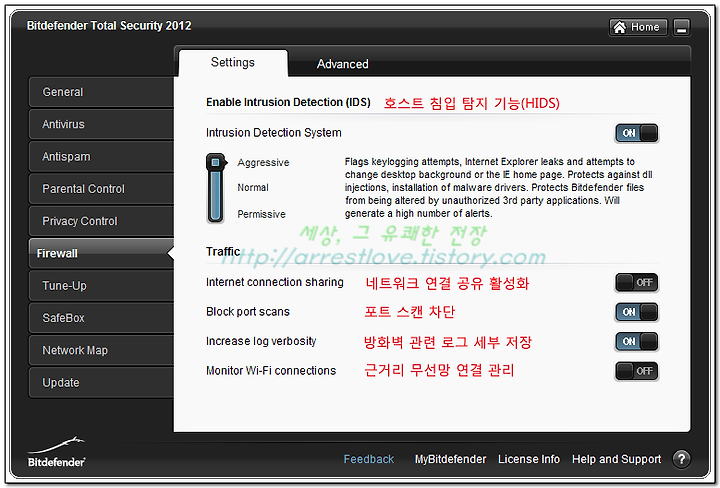Click the Bitdefender logo
The width and height of the screenshot is (720, 488).
click(x=56, y=453)
